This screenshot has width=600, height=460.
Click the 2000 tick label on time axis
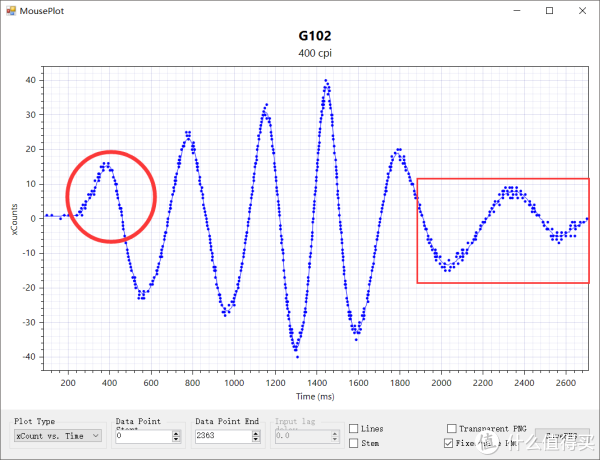pyautogui.click(x=441, y=383)
